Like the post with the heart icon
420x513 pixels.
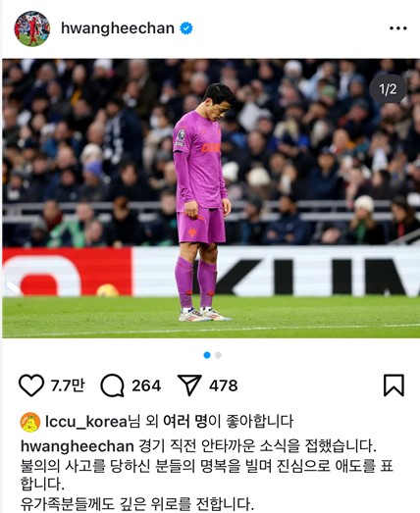point(31,385)
